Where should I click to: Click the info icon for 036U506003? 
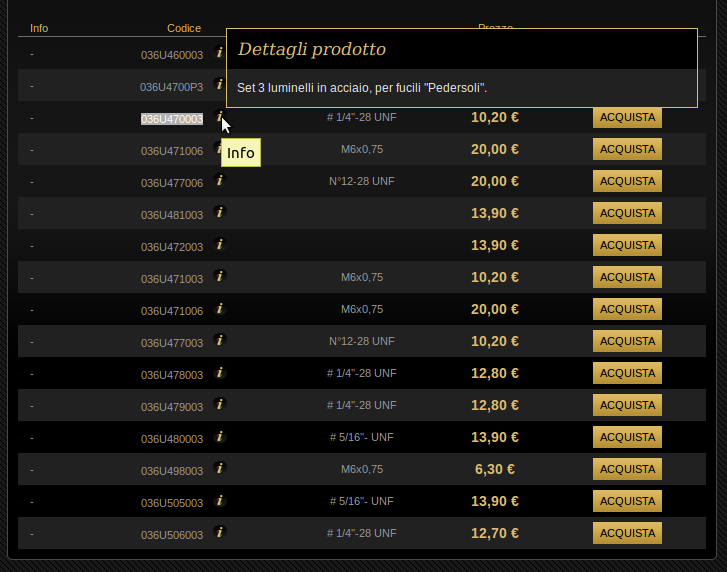(x=220, y=532)
